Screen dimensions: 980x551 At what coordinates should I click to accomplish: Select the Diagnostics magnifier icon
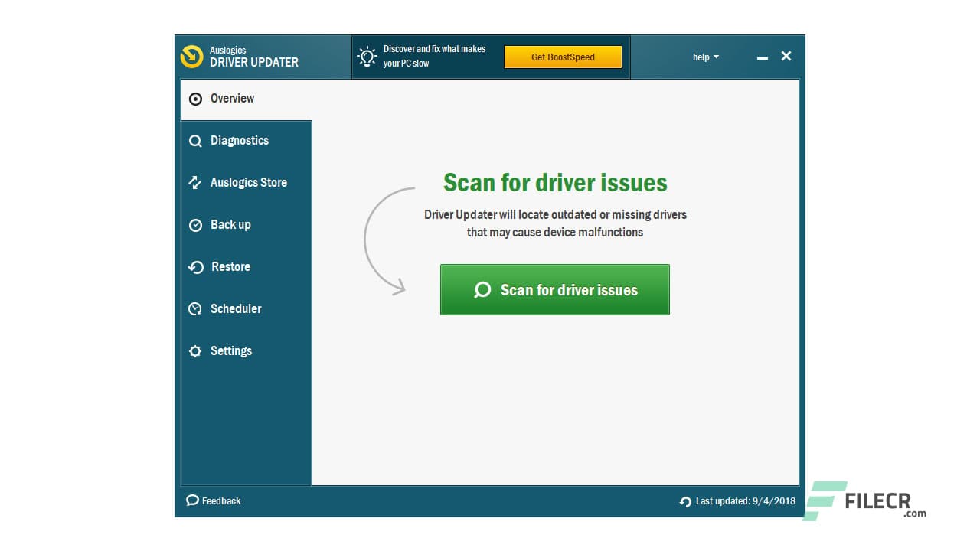[194, 141]
